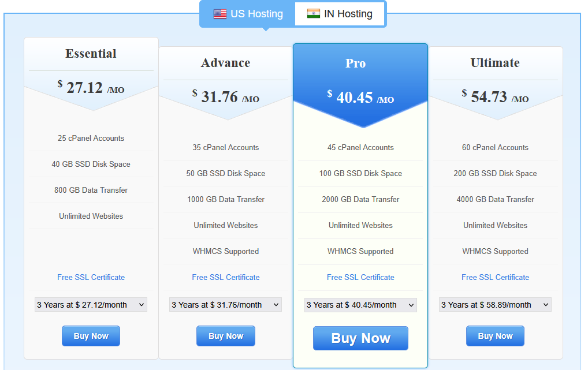
Task: Open the Advance plan billing term dropdown
Action: [x=226, y=305]
